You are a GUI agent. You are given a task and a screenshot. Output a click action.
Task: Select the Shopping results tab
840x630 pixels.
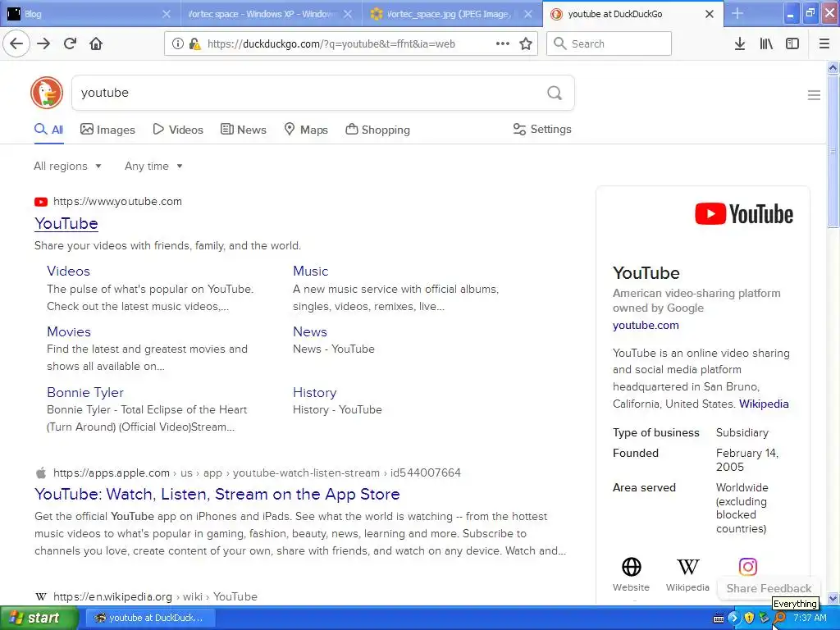[377, 130]
